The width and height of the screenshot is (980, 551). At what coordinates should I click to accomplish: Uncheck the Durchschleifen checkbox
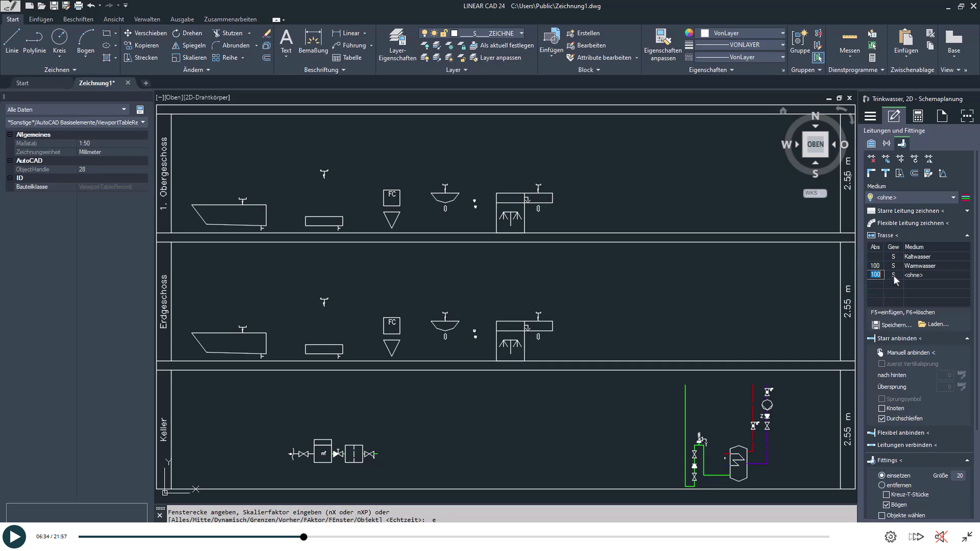pyautogui.click(x=882, y=418)
